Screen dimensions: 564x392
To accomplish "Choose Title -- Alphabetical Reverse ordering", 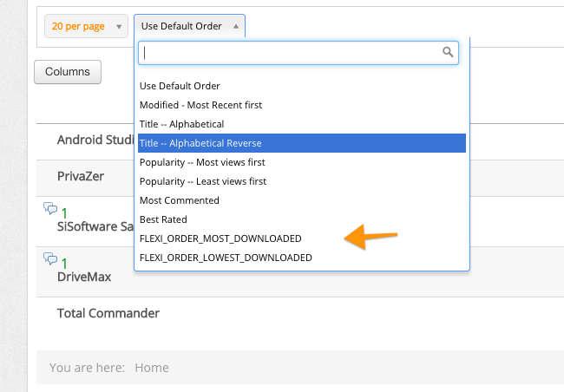I will [x=302, y=143].
